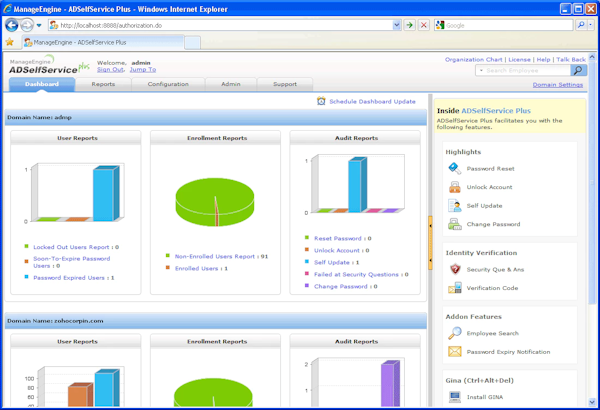Open the Password Expired Users link
The width and height of the screenshot is (600, 410).
[x=69, y=278]
